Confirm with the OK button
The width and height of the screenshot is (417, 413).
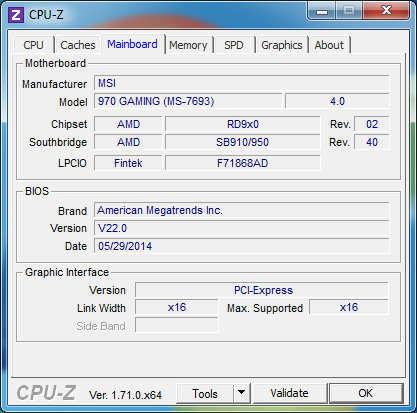tap(366, 393)
